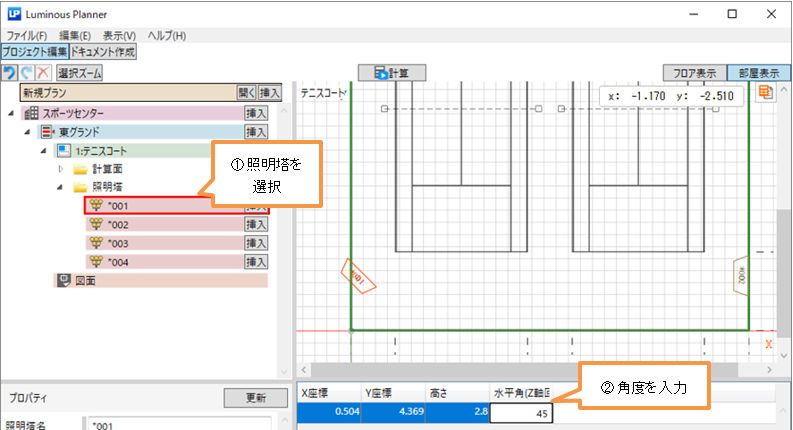Switch to ドキュメント作成 tab
Viewport: 793px width, 430px height.
104,52
